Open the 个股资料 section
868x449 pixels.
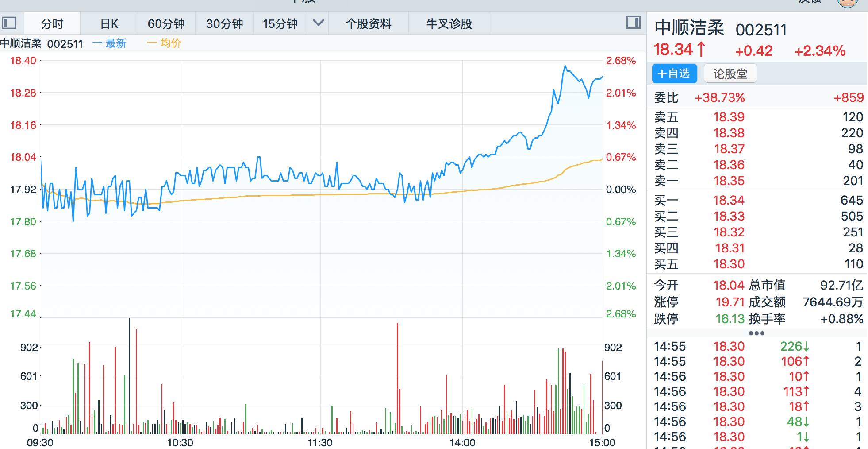coord(369,24)
